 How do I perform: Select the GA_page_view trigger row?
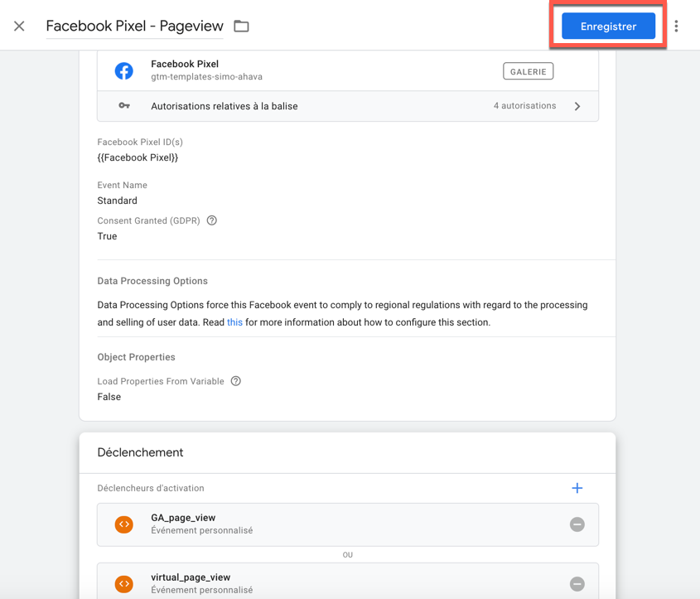331,524
